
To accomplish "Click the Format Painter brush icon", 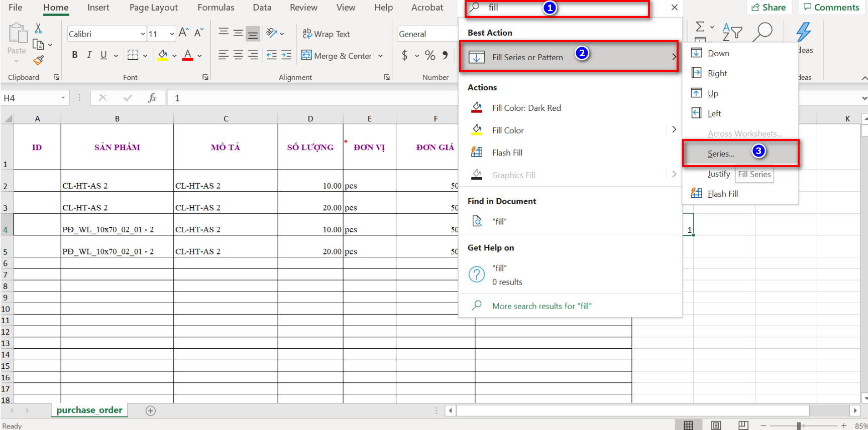I will tap(38, 61).
